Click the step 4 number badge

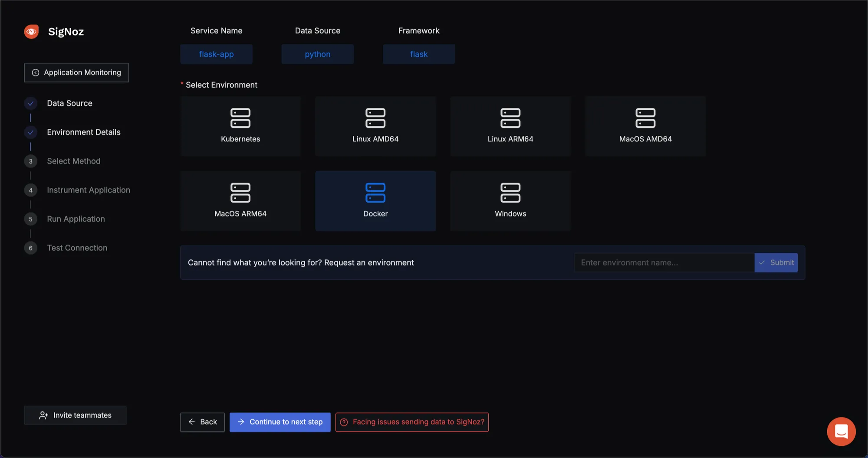[x=30, y=190]
